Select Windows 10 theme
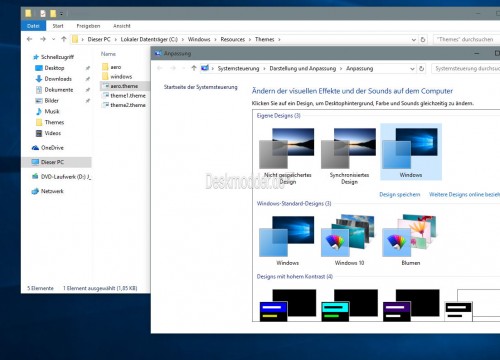 point(349,240)
